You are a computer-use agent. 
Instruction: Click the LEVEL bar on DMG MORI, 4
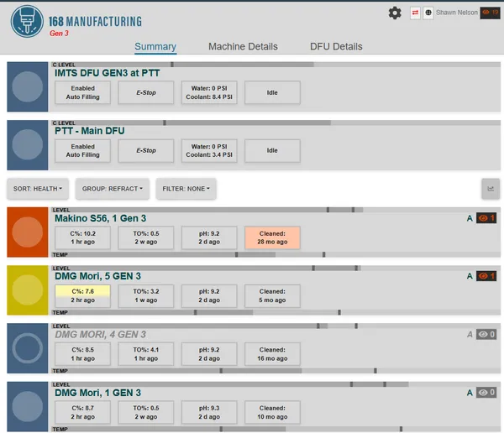coord(276,326)
